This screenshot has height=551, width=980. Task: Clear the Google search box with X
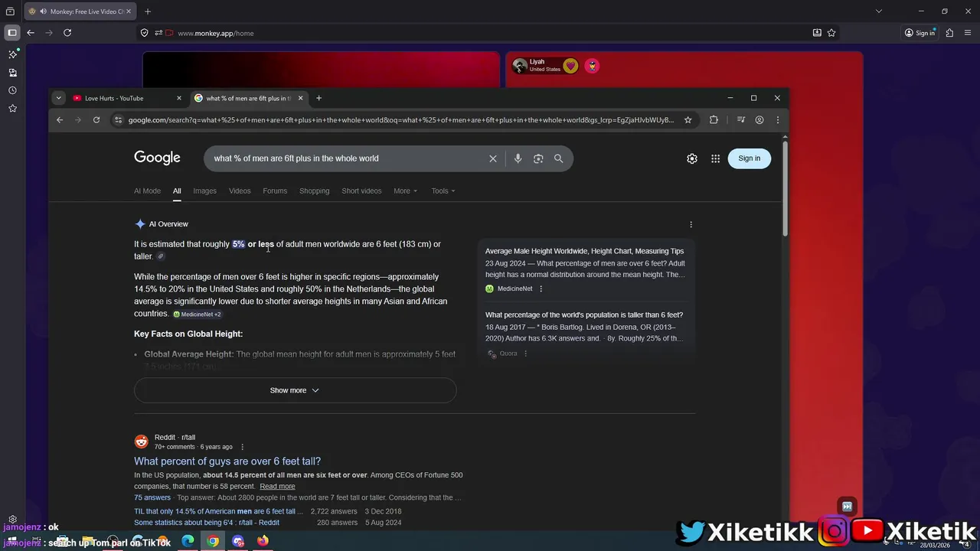[x=493, y=158]
